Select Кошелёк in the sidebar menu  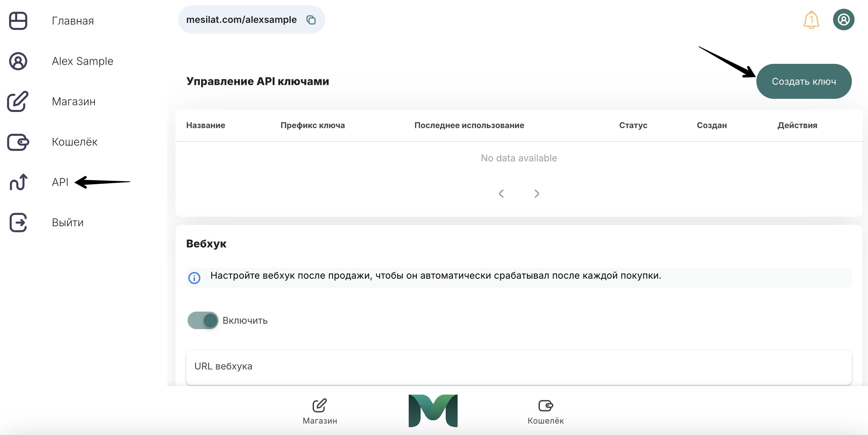pos(75,142)
